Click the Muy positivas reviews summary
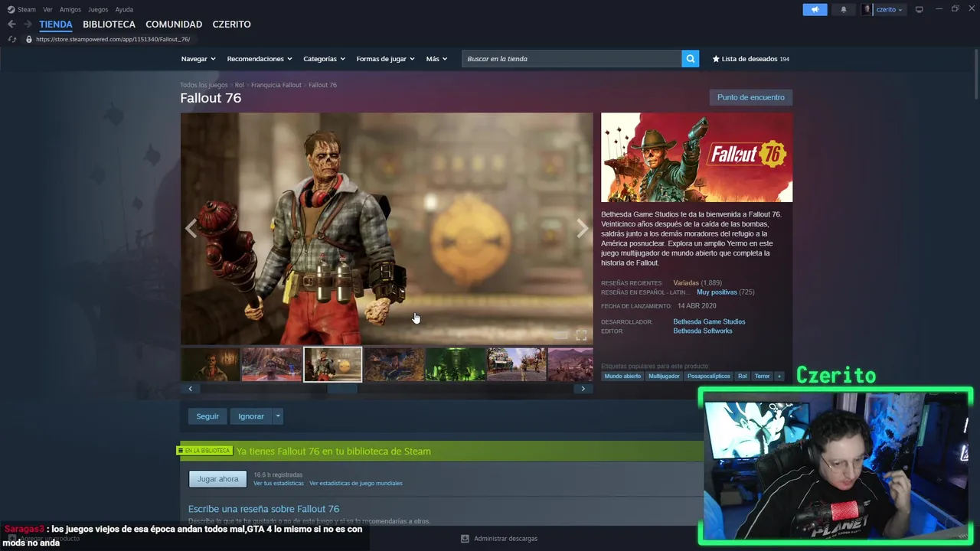 point(717,292)
